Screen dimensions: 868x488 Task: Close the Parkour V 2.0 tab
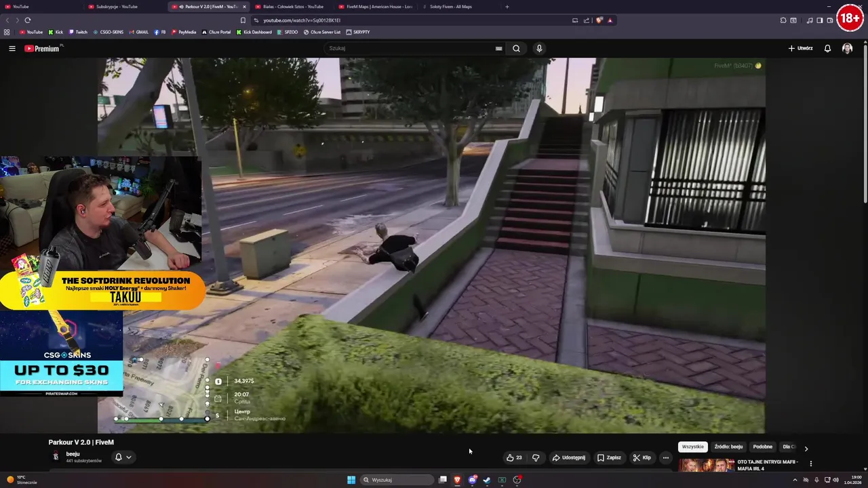point(244,7)
